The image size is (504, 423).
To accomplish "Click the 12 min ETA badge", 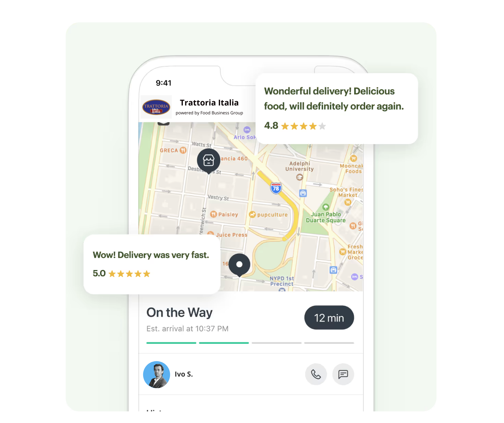I will (x=329, y=318).
